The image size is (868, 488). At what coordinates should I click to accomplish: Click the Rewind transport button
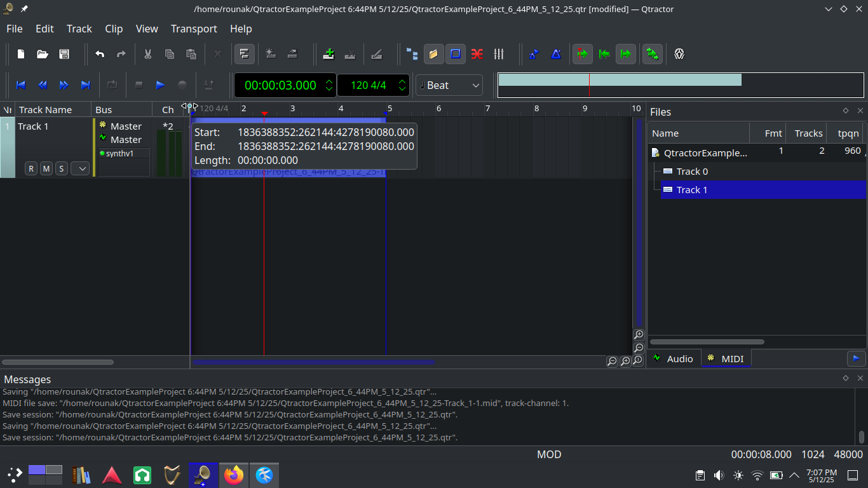tap(43, 85)
